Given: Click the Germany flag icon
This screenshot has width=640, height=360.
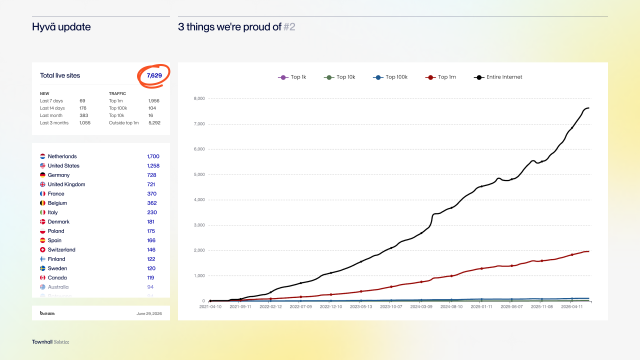Looking at the screenshot, I should [x=42, y=175].
